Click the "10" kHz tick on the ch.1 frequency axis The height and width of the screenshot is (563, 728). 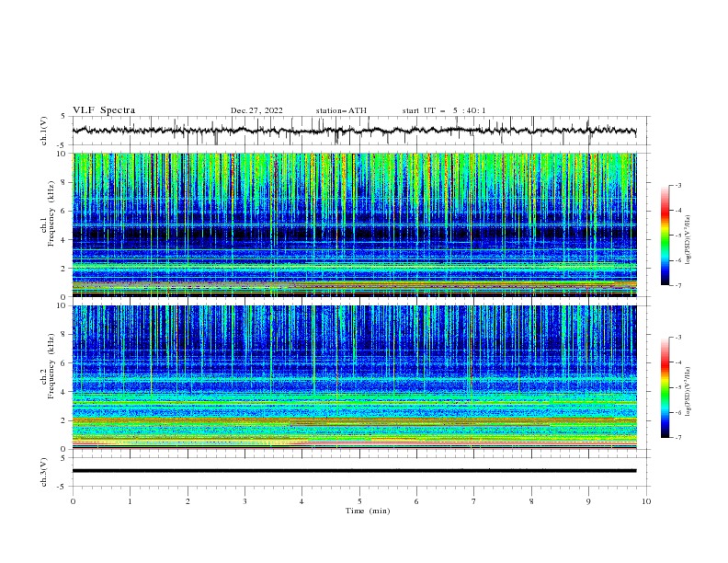63,154
